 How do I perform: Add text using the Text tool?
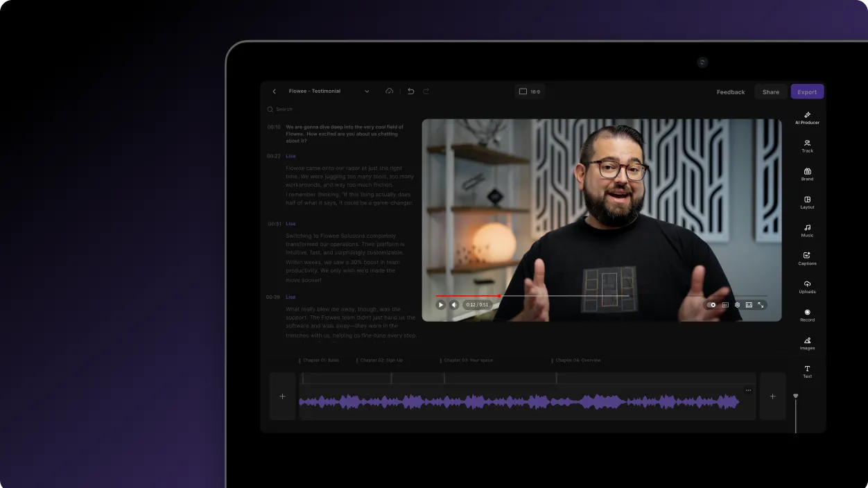tap(807, 372)
